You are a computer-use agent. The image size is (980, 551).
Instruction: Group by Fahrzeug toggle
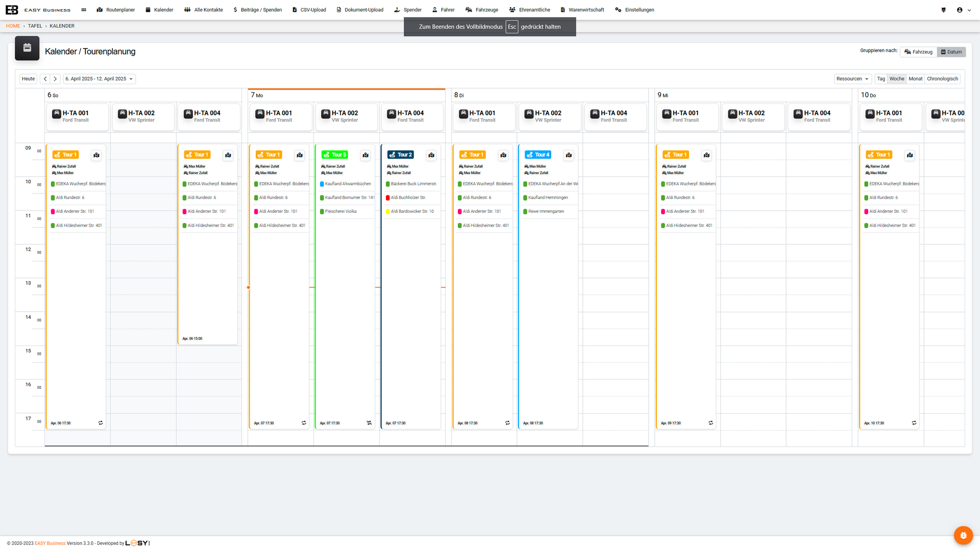(918, 52)
